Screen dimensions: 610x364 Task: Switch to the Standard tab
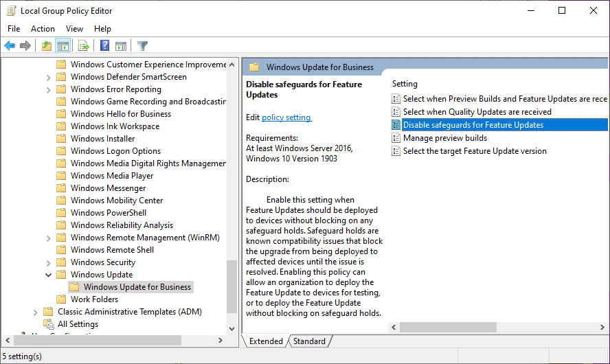(309, 341)
